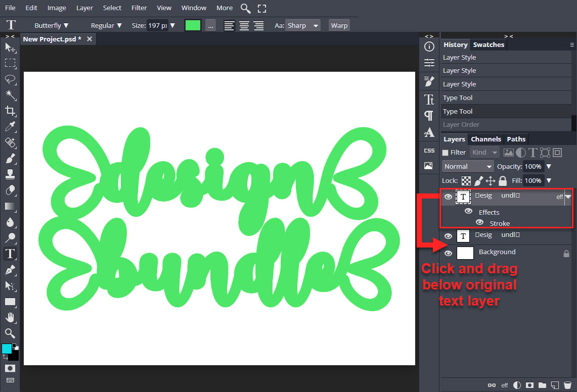Create a new folder in Layers panel
577x392 pixels.
[x=542, y=385]
